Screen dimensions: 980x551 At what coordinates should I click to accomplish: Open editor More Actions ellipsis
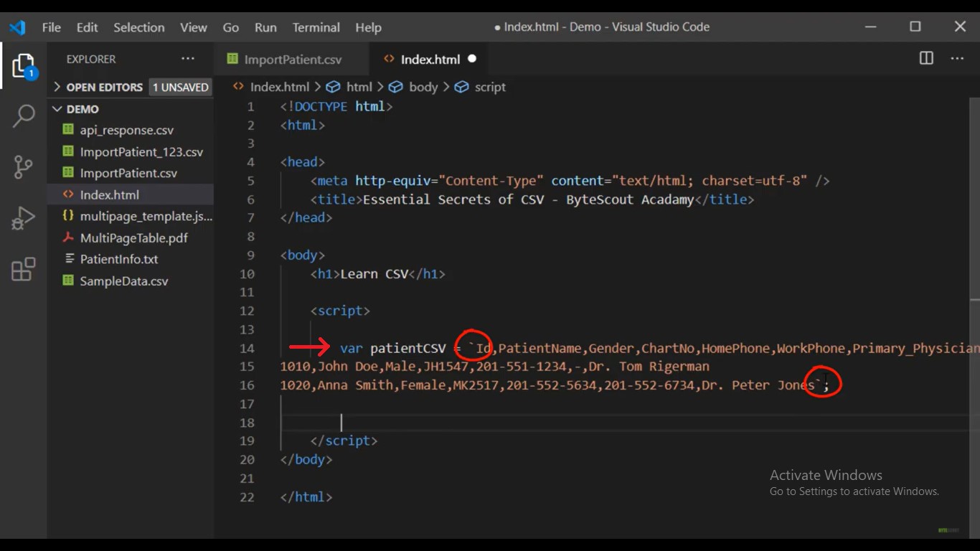point(957,59)
